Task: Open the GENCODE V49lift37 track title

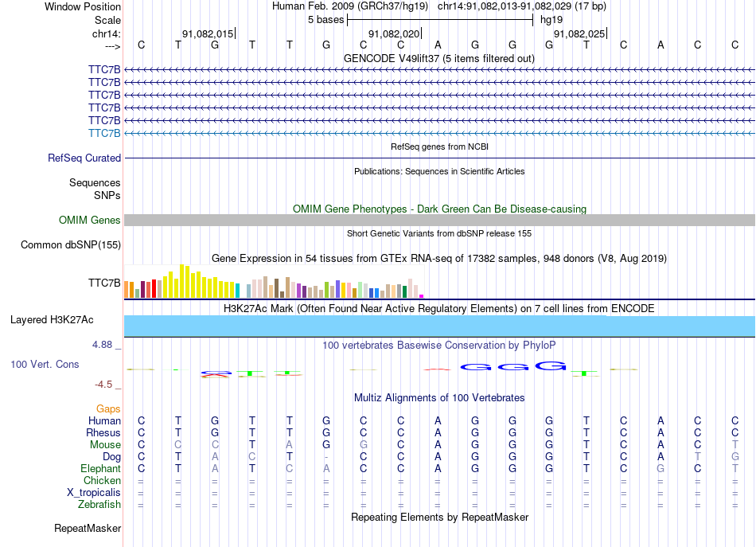Action: [439, 58]
